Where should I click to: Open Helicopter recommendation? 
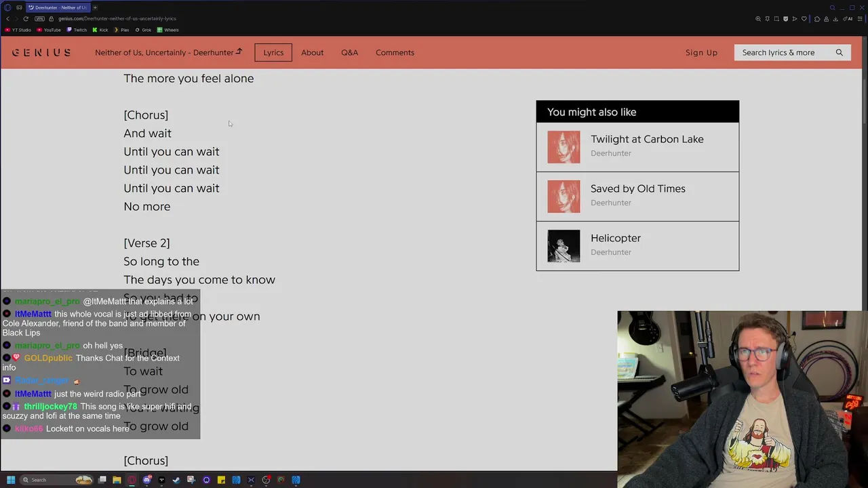click(637, 246)
